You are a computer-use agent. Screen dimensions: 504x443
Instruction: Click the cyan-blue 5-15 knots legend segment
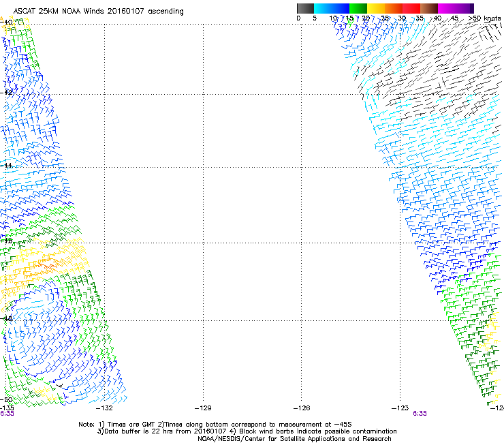pyautogui.click(x=332, y=8)
